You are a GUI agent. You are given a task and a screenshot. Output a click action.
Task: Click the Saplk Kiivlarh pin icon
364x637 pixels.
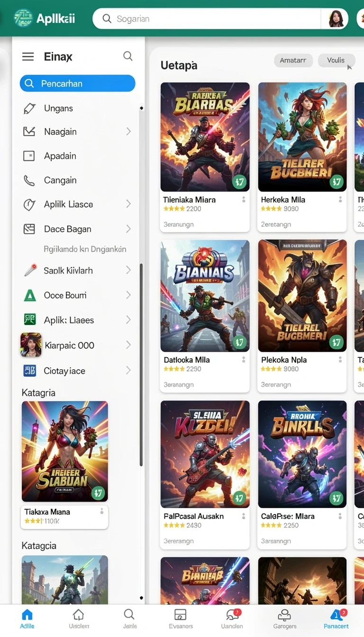[30, 271]
